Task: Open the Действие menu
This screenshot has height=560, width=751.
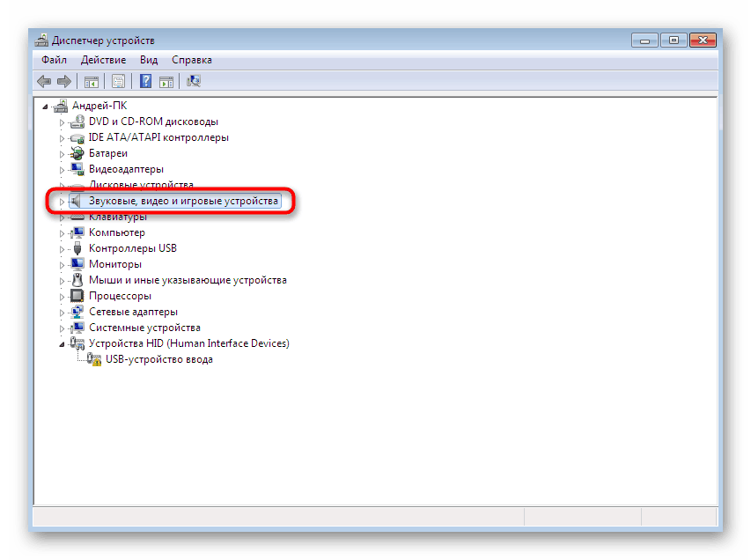Action: 104,60
